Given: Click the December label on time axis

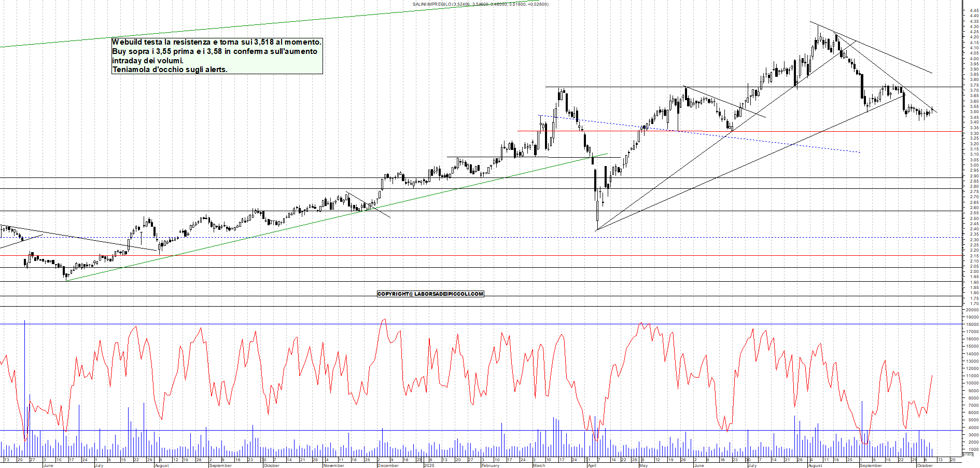Looking at the screenshot, I should [x=388, y=465].
